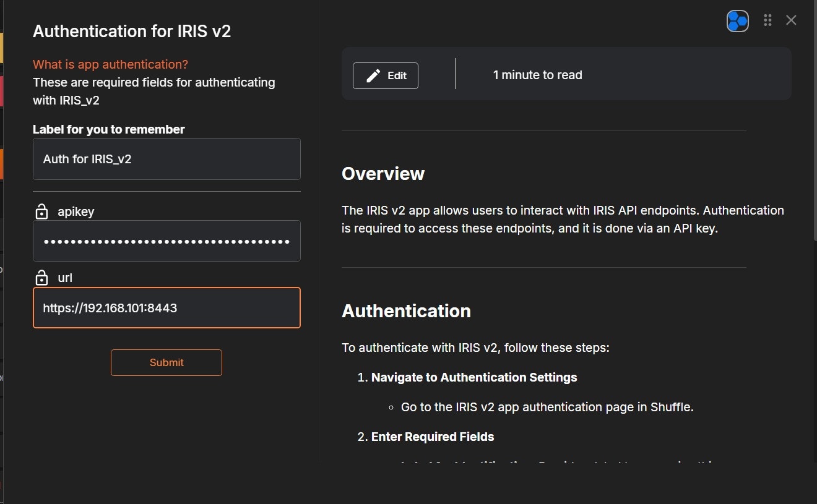
Task: Click the "1 minute to read" indicator
Action: pyautogui.click(x=537, y=75)
